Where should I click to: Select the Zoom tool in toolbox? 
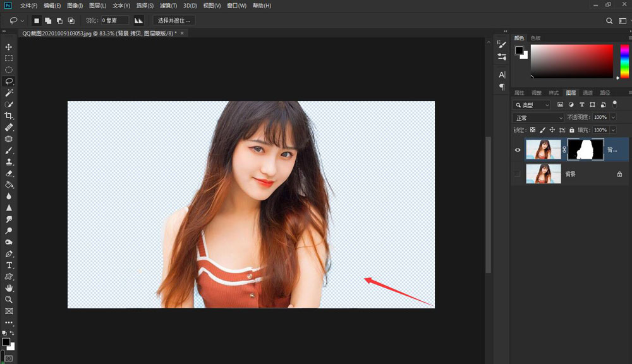(9, 300)
